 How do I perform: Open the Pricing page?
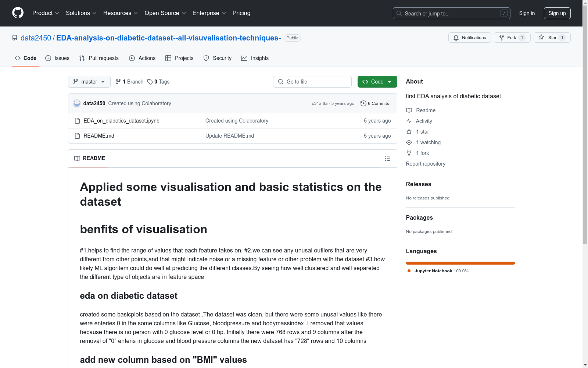pos(241,13)
